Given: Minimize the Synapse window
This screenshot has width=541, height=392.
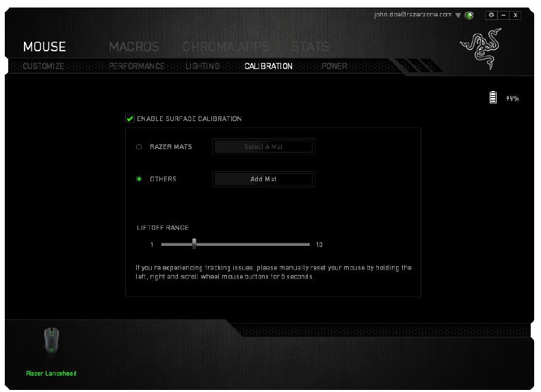Looking at the screenshot, I should pyautogui.click(x=503, y=15).
